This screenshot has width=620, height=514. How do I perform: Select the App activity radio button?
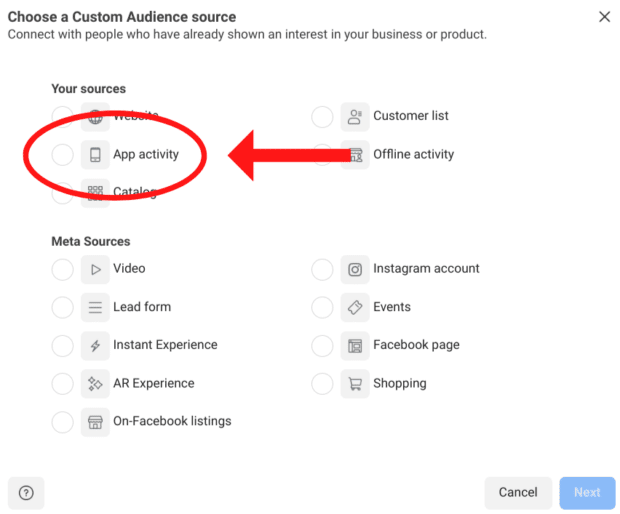point(62,155)
